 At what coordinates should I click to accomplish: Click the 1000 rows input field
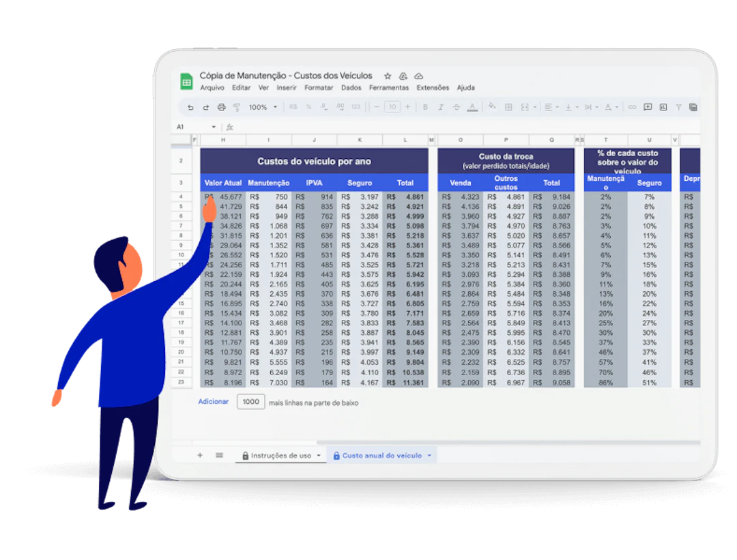pyautogui.click(x=251, y=402)
